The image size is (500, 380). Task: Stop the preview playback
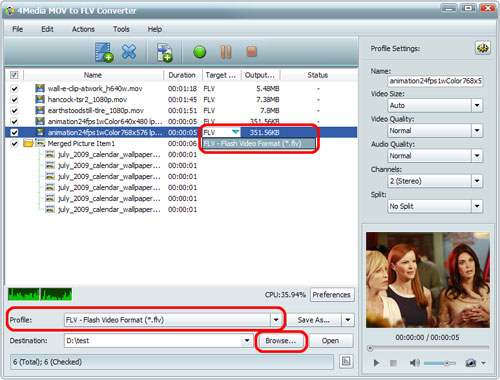(x=393, y=363)
